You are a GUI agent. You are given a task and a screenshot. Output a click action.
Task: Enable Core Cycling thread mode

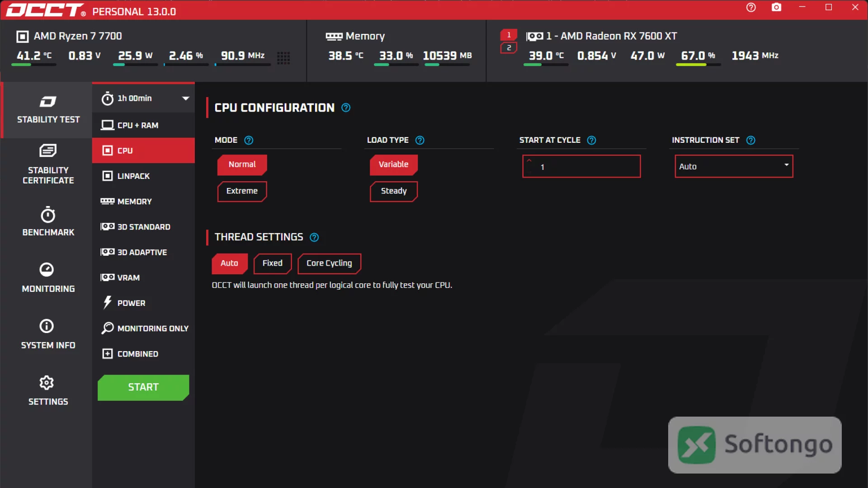point(329,263)
